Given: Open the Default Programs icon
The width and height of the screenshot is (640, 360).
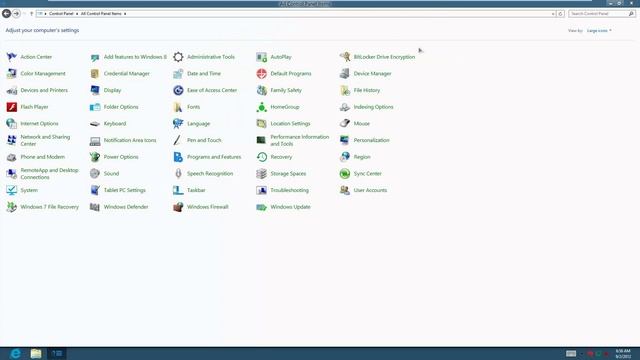Looking at the screenshot, I should point(261,73).
